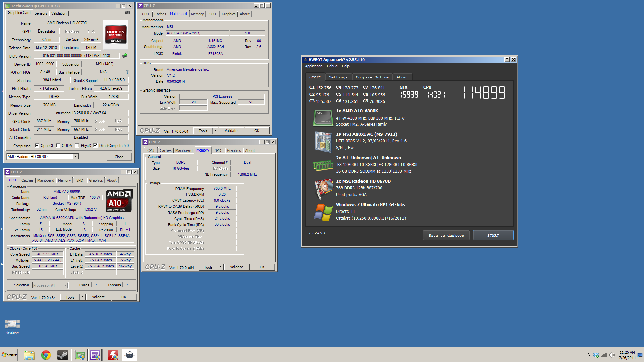Screen dimensions: 644x362
Task: Click Save to desktop in Aquamark
Action: click(x=446, y=236)
